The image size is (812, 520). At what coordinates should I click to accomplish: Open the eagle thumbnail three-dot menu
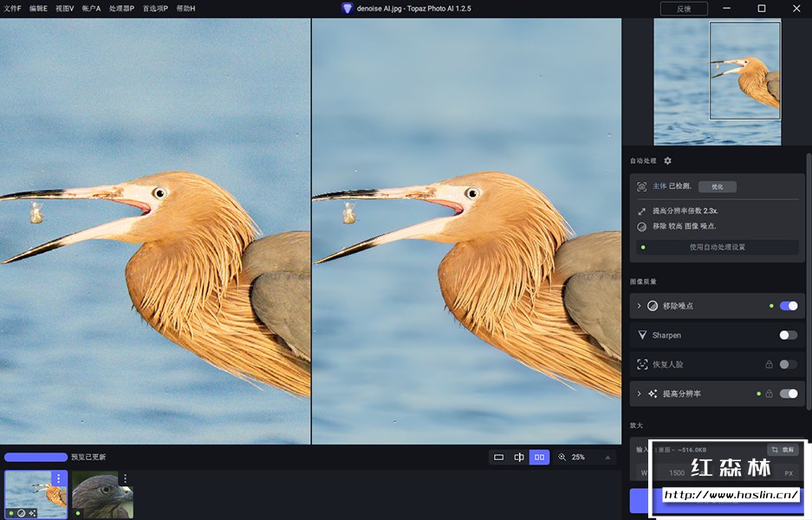(x=125, y=478)
